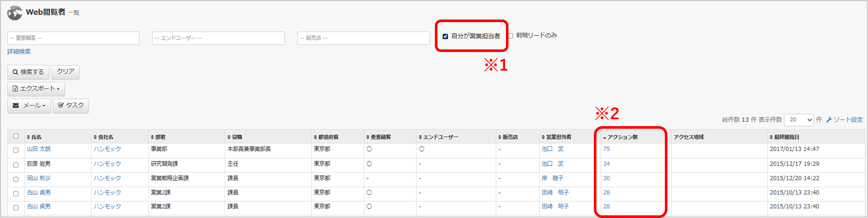Click the 重要顧客 filter field

click(x=73, y=38)
